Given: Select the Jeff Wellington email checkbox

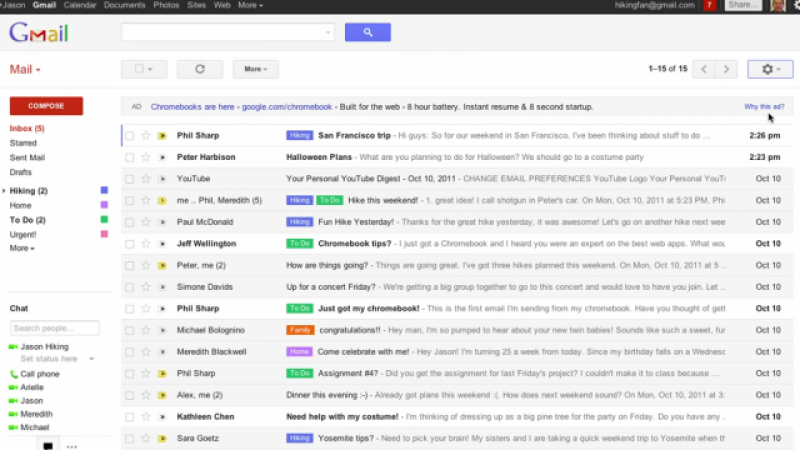Looking at the screenshot, I should [x=129, y=243].
